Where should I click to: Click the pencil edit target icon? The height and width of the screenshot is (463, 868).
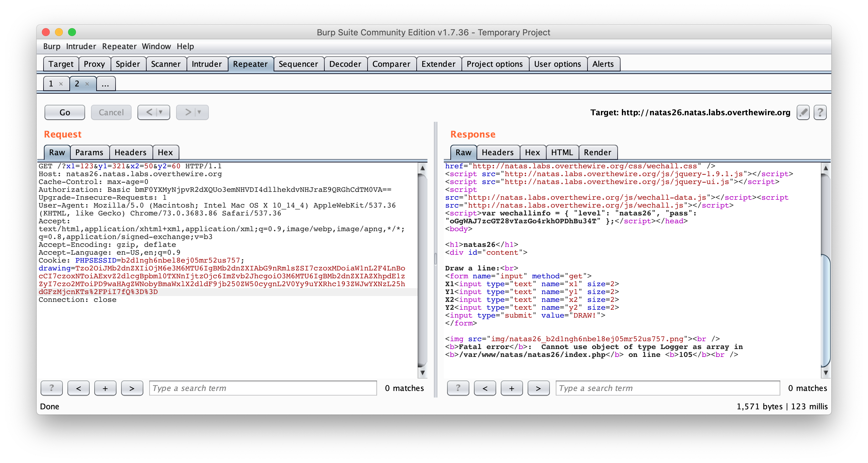(803, 112)
